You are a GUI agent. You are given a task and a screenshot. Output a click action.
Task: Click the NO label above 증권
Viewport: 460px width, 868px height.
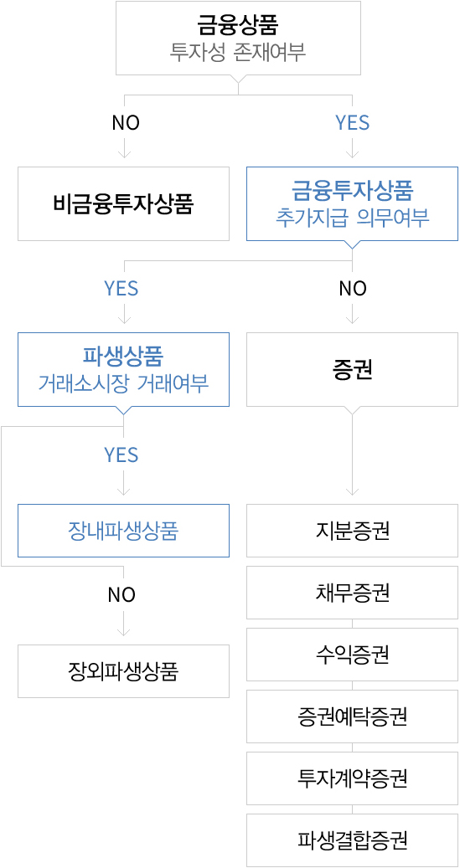[x=353, y=289]
